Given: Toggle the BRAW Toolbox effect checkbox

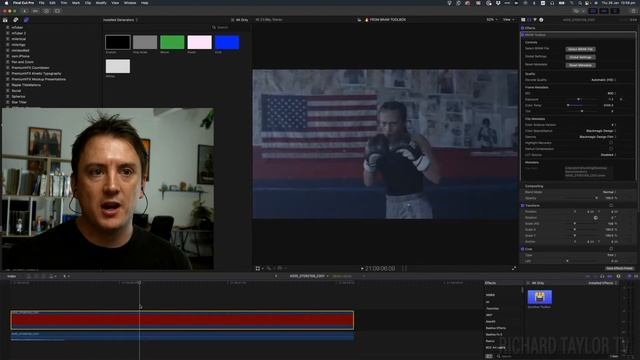Looking at the screenshot, I should click(x=523, y=35).
